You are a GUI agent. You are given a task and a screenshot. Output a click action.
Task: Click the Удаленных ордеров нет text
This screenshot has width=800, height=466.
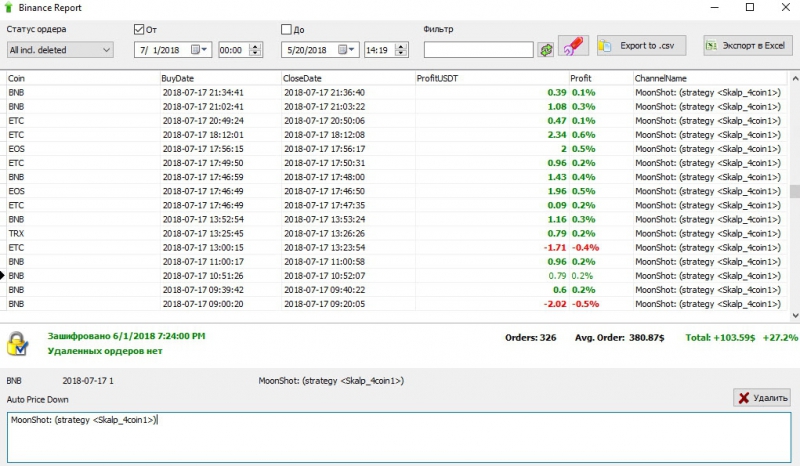click(105, 351)
